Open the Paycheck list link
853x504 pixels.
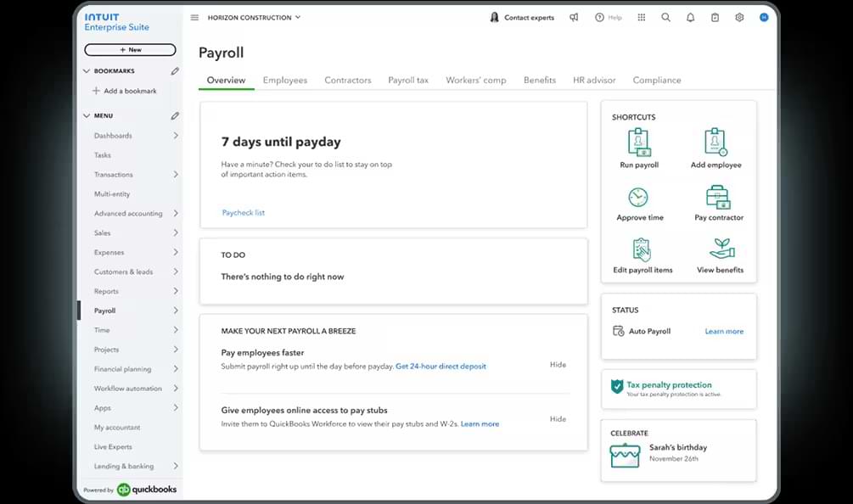coord(244,213)
